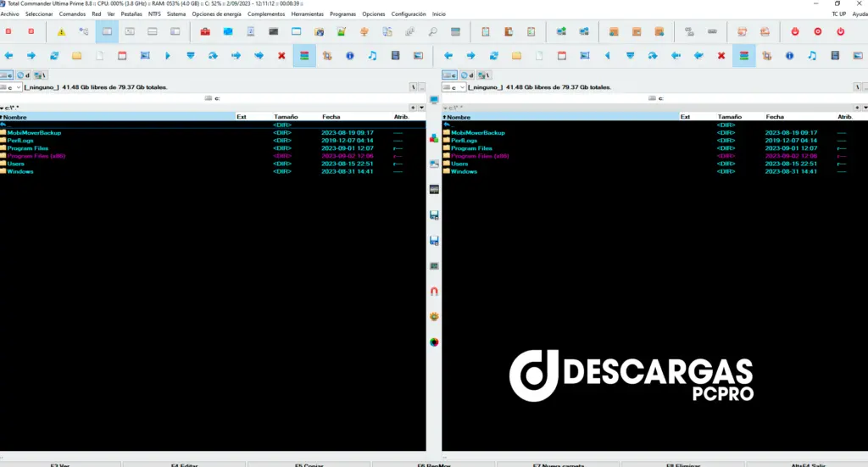This screenshot has width=868, height=467.
Task: Open the Archivo menu
Action: (x=9, y=14)
